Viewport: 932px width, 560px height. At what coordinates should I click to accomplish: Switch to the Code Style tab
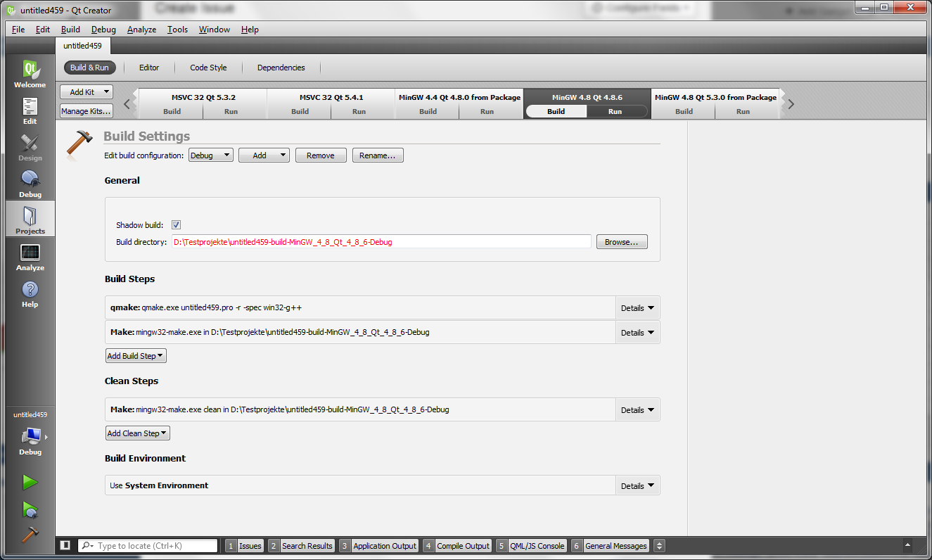pos(208,68)
